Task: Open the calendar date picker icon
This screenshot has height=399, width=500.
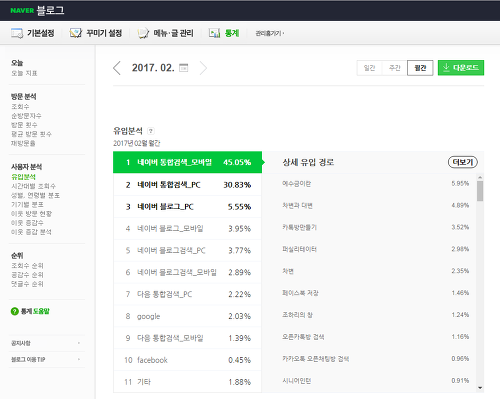Action: point(184,68)
